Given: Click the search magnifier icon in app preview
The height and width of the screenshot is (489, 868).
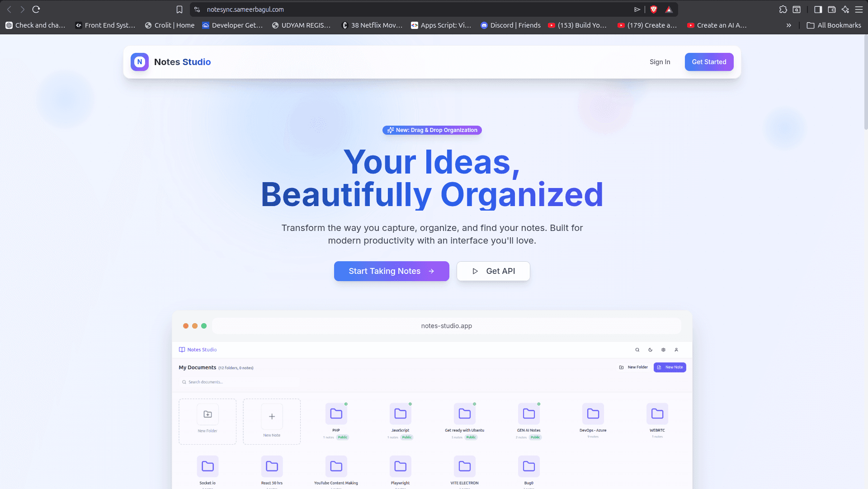Looking at the screenshot, I should tap(637, 350).
